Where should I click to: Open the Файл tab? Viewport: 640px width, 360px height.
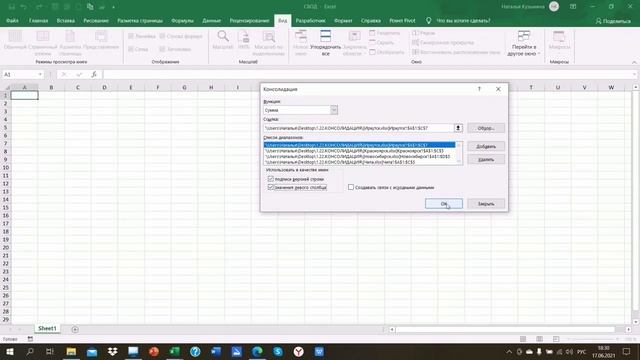[12, 20]
